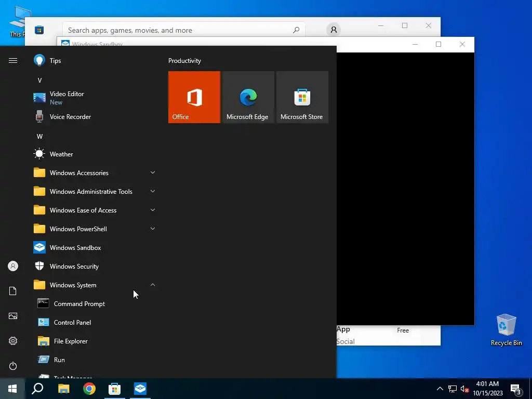The width and height of the screenshot is (532, 399).
Task: Switch to Windows Sandbox on the taskbar
Action: [140, 389]
